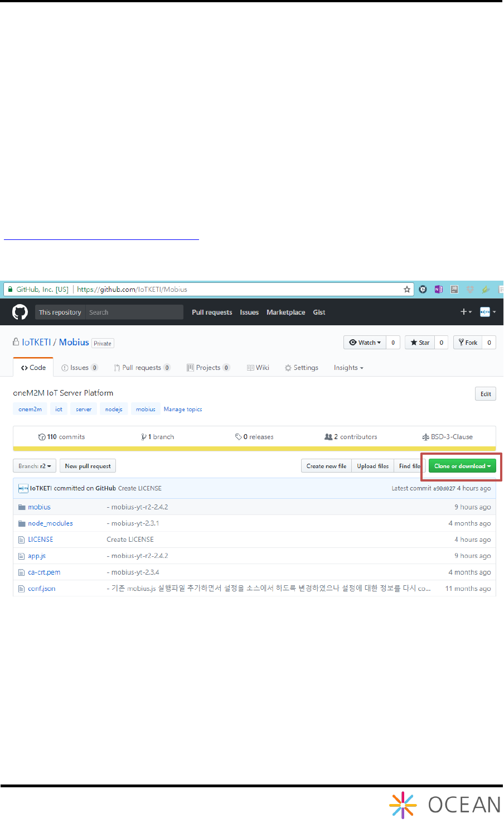Click the Edit description button

click(x=486, y=394)
